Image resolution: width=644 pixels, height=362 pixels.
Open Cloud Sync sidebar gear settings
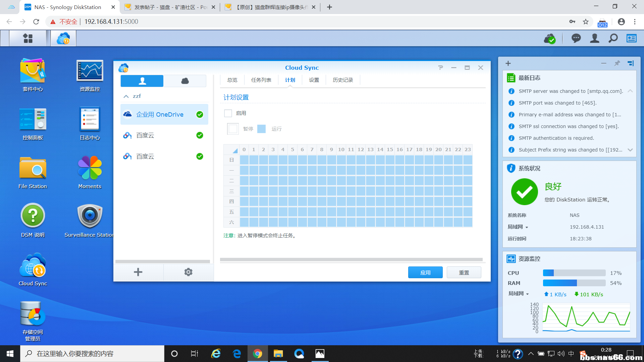[188, 272]
